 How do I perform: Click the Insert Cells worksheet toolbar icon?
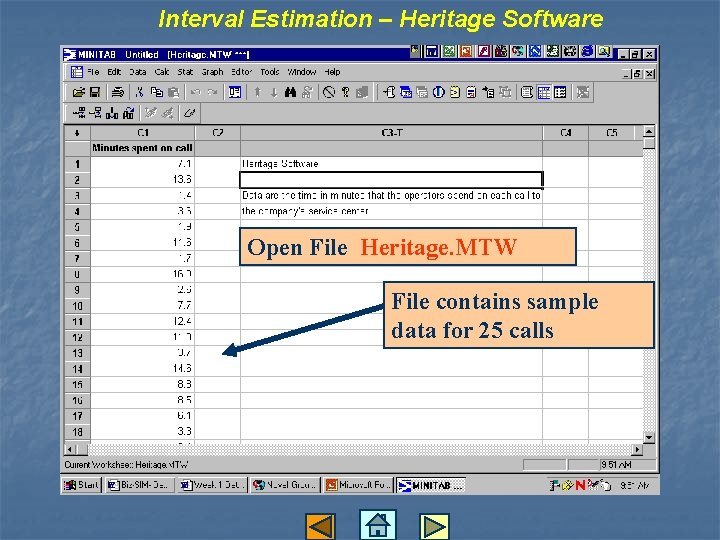point(79,112)
